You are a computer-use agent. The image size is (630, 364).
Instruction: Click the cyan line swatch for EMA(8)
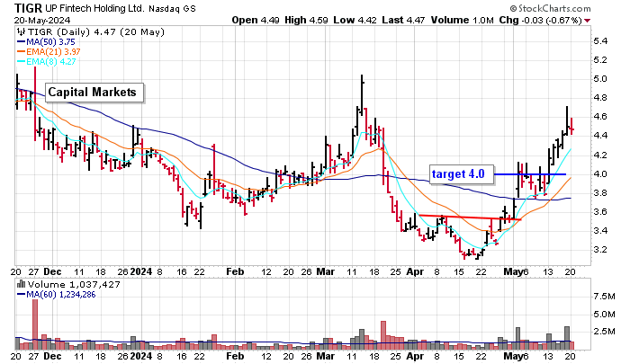coord(21,61)
